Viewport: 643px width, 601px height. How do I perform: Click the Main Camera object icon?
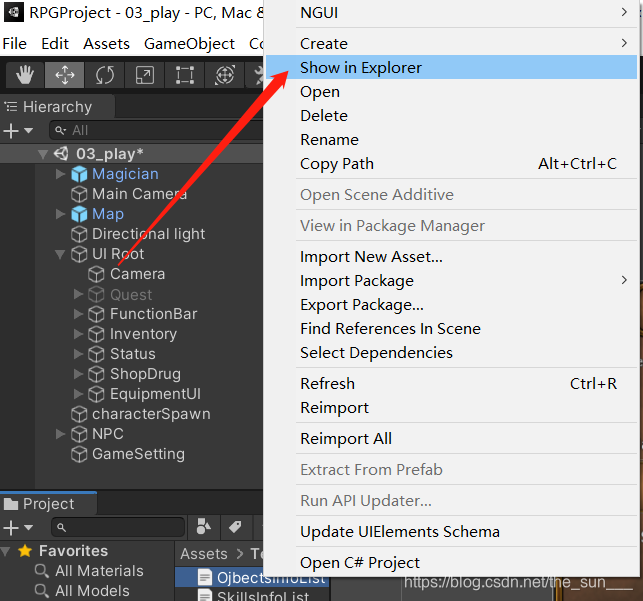pos(79,194)
